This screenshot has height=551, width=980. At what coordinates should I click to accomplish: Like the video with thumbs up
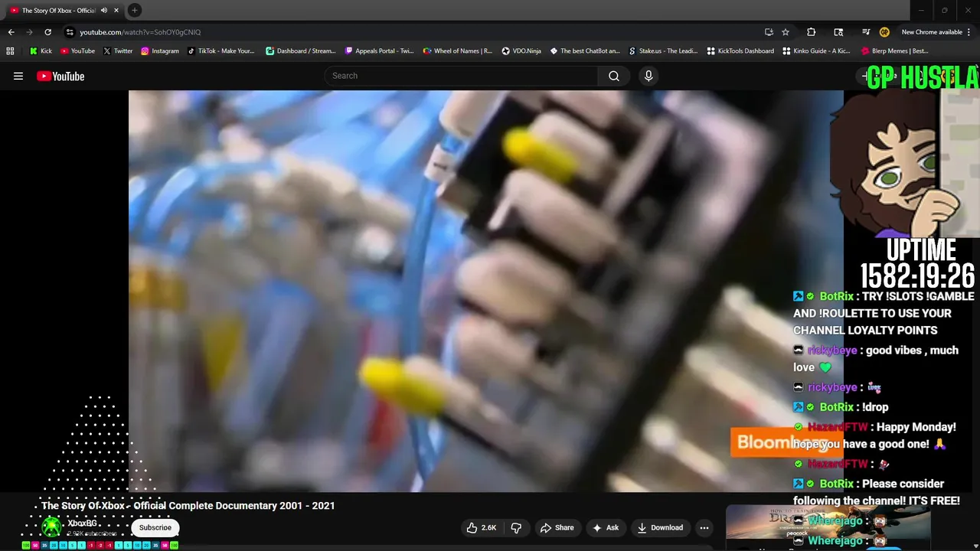coord(482,527)
